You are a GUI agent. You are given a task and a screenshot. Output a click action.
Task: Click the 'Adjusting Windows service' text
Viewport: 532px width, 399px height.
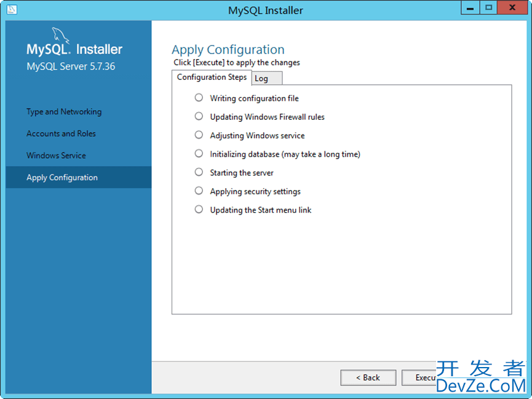[258, 136]
